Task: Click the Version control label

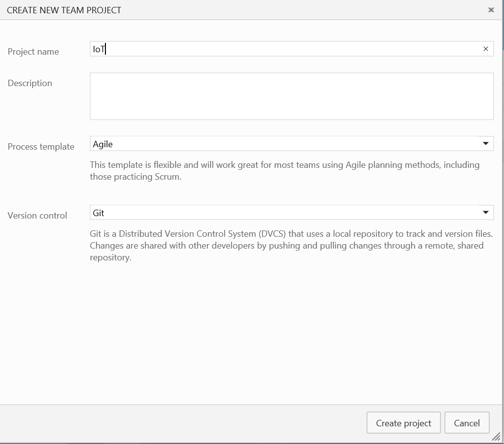Action: (x=37, y=216)
